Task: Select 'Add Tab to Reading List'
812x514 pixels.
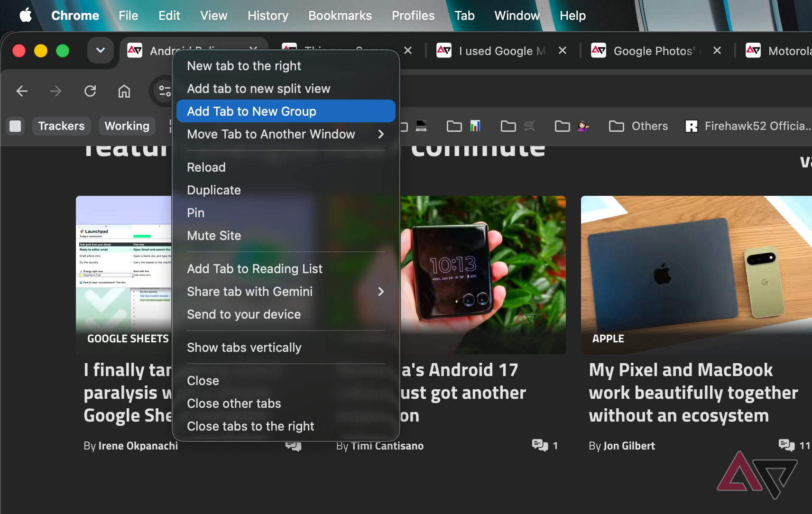Action: click(286, 269)
